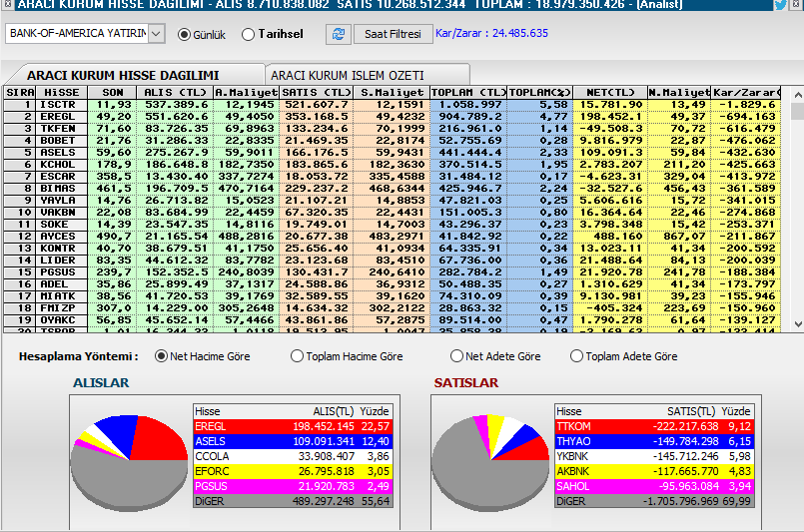Click the Twitter bird icon in title bar
This screenshot has height=532, width=804.
tap(779, 5)
